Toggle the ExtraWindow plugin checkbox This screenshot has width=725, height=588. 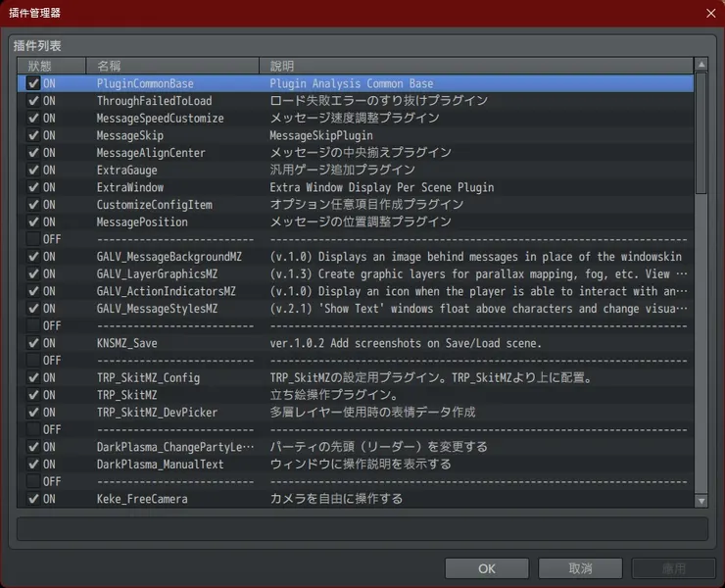(x=33, y=187)
